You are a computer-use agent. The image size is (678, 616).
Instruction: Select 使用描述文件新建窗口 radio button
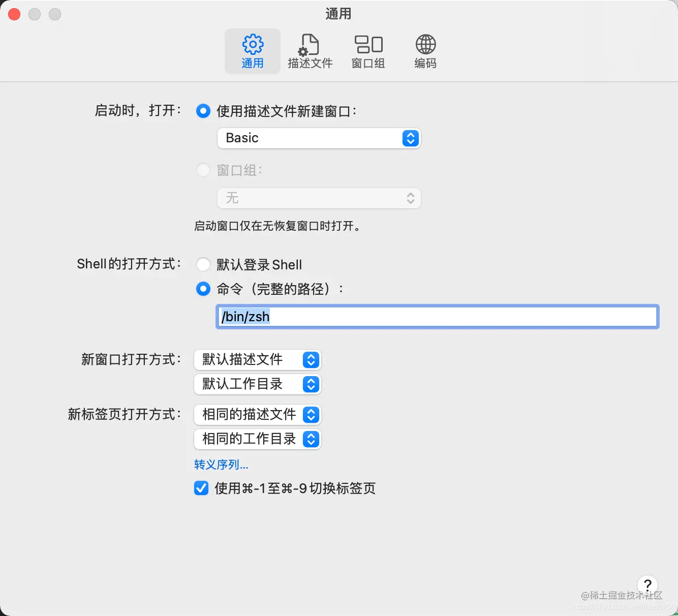tap(203, 111)
